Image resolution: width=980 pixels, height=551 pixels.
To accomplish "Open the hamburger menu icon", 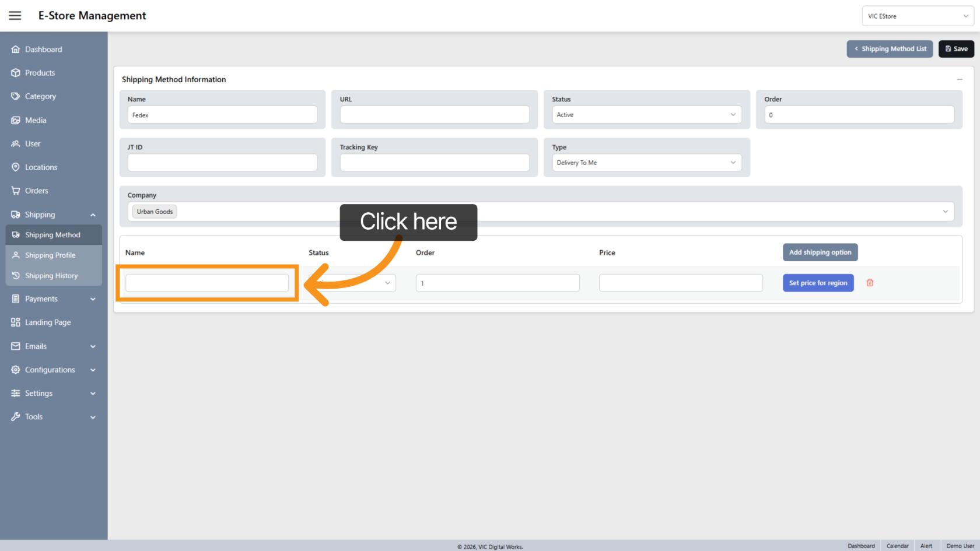I will coord(15,16).
